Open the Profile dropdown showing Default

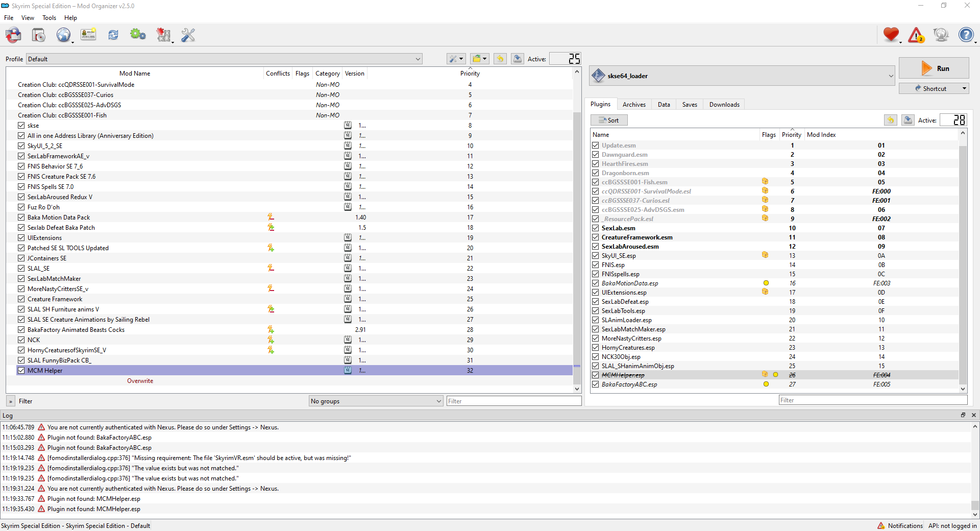point(224,59)
